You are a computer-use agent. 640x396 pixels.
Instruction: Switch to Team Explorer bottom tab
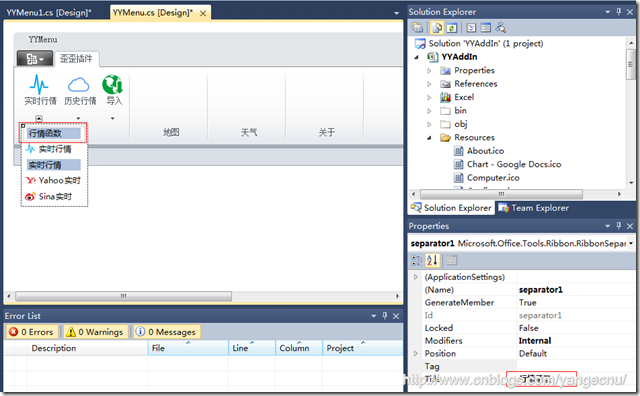533,208
